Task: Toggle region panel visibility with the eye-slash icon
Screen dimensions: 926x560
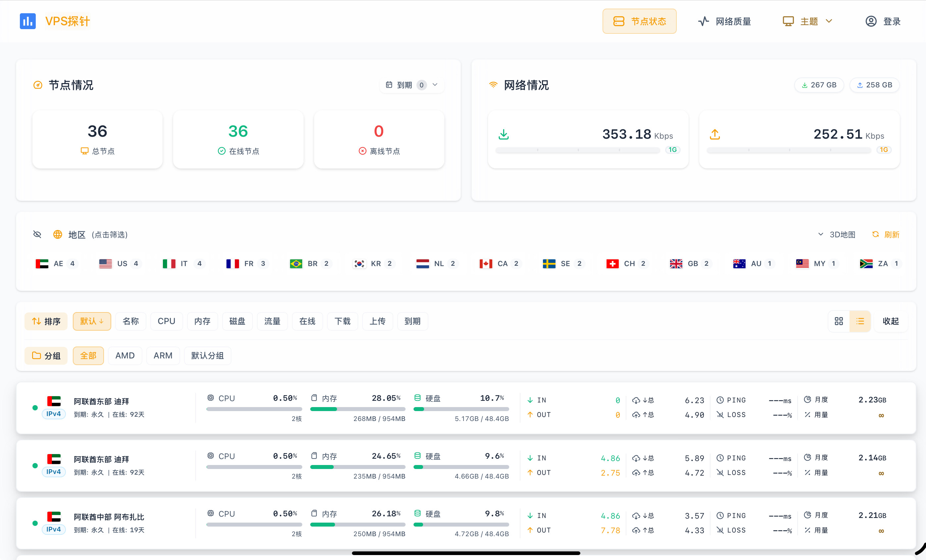Action: point(37,234)
